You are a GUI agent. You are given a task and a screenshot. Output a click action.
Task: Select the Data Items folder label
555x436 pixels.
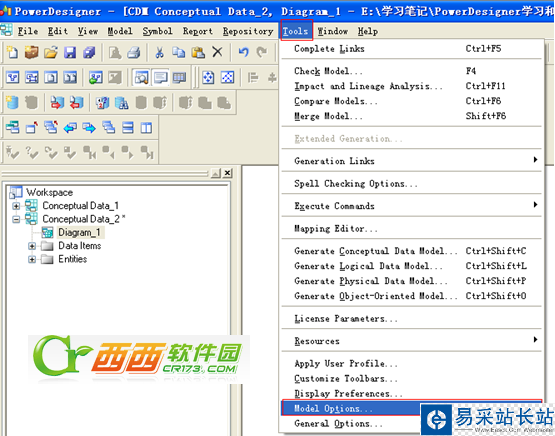[80, 246]
